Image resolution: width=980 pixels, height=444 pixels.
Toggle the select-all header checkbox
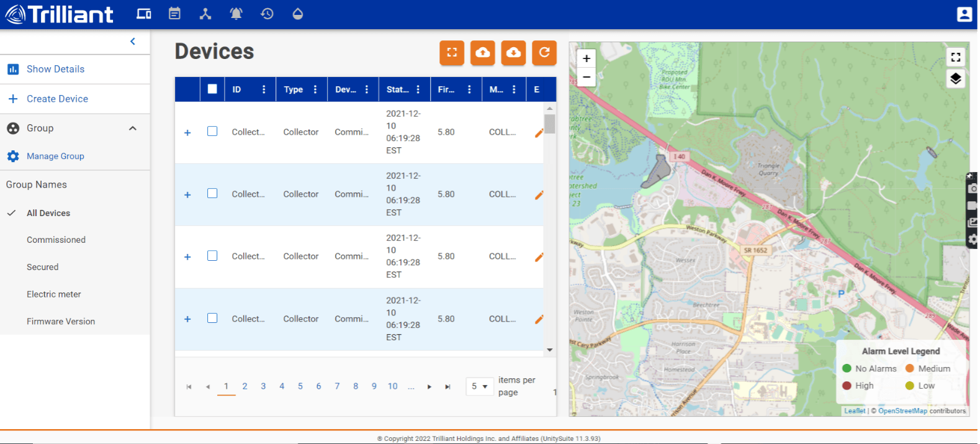pos(212,89)
